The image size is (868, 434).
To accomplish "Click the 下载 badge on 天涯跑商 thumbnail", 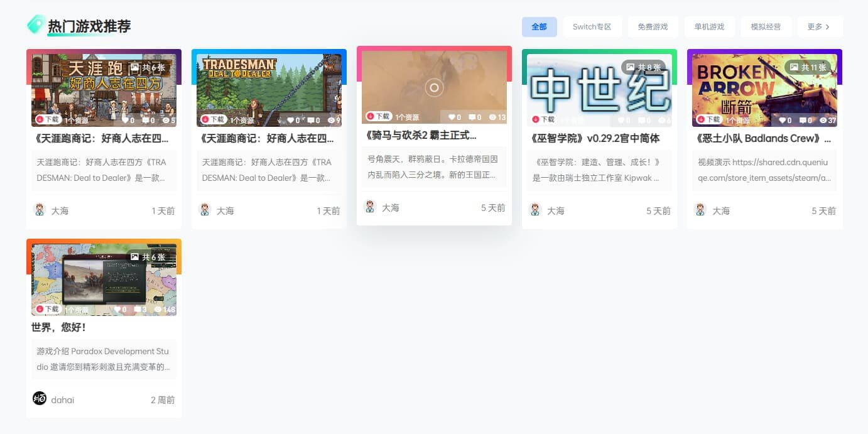I will tap(48, 119).
